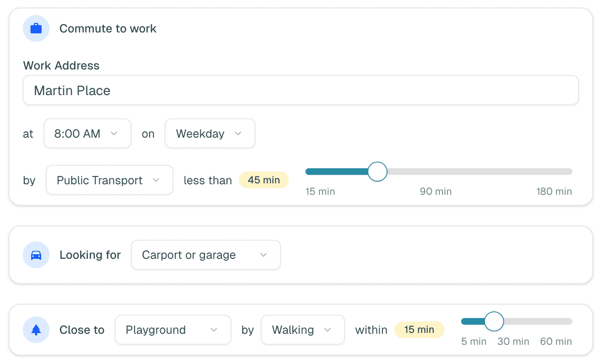This screenshot has height=364, width=603.
Task: Expand the Carport or garage dropdown
Action: 205,255
